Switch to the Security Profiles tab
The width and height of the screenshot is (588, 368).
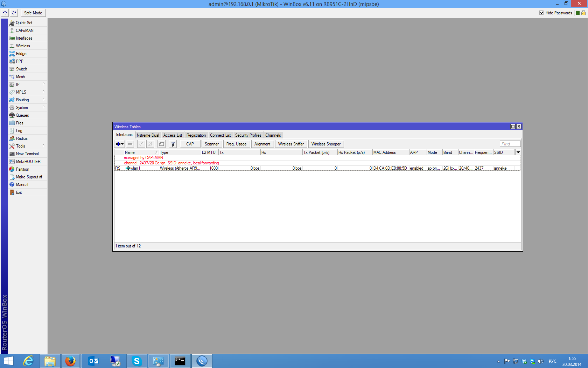click(x=248, y=135)
